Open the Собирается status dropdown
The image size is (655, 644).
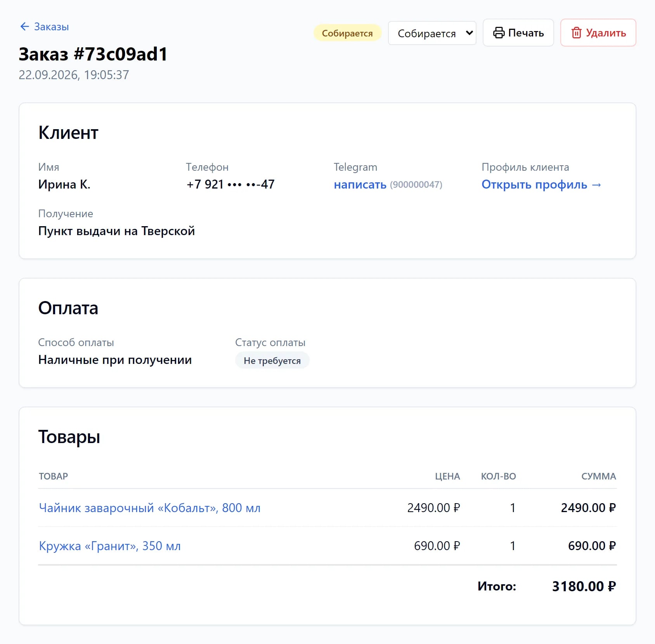click(432, 33)
